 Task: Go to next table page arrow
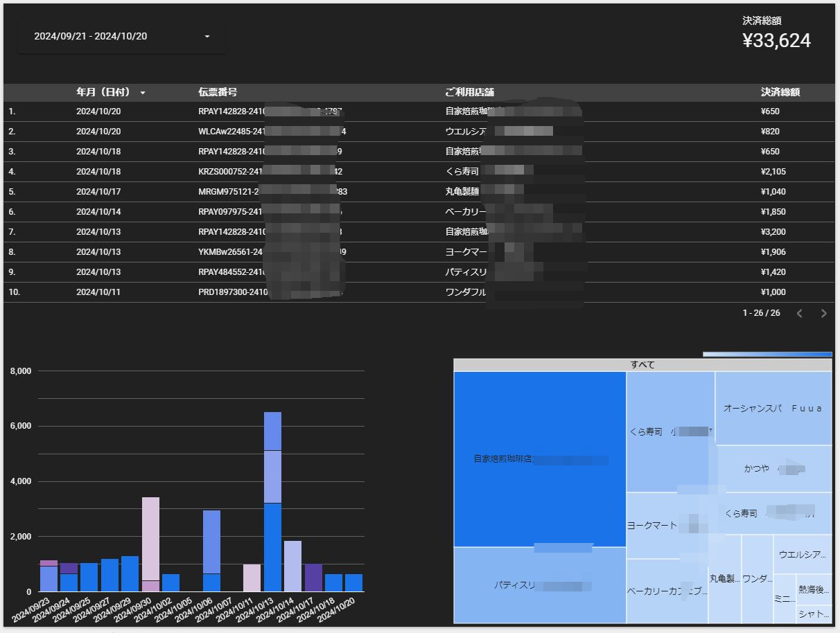824,314
